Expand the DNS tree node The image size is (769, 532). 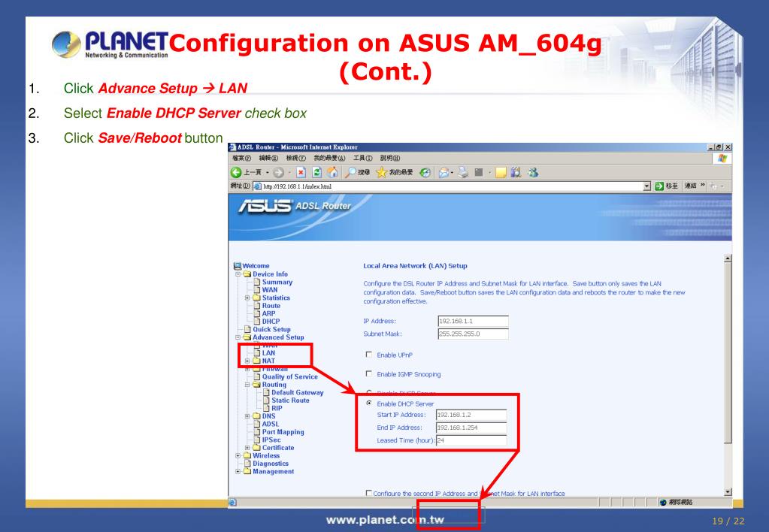(247, 416)
